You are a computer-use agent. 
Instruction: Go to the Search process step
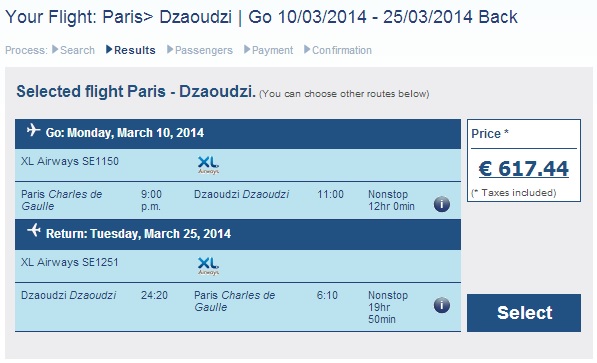(77, 50)
